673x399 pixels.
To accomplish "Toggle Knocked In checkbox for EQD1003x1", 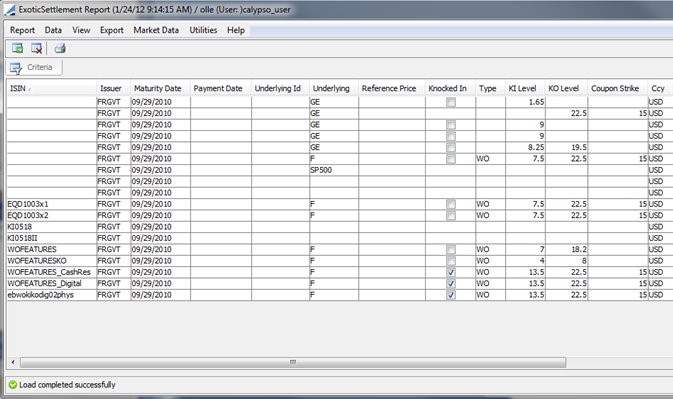I will pyautogui.click(x=451, y=204).
